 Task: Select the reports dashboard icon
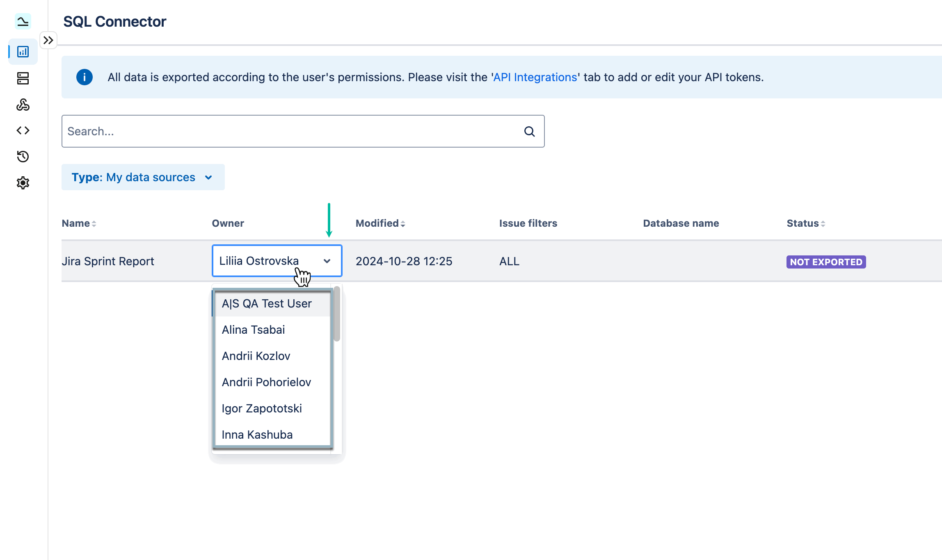[x=23, y=52]
